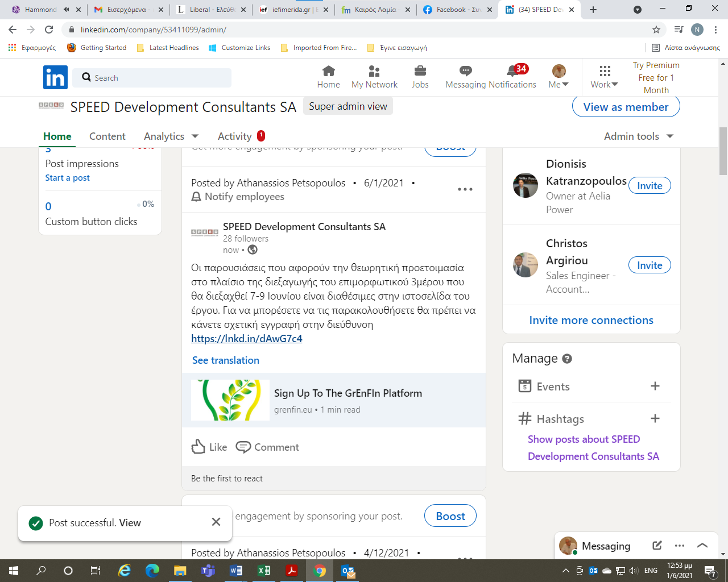The image size is (728, 582).
Task: Open Outlook from taskbar
Action: coord(348,571)
